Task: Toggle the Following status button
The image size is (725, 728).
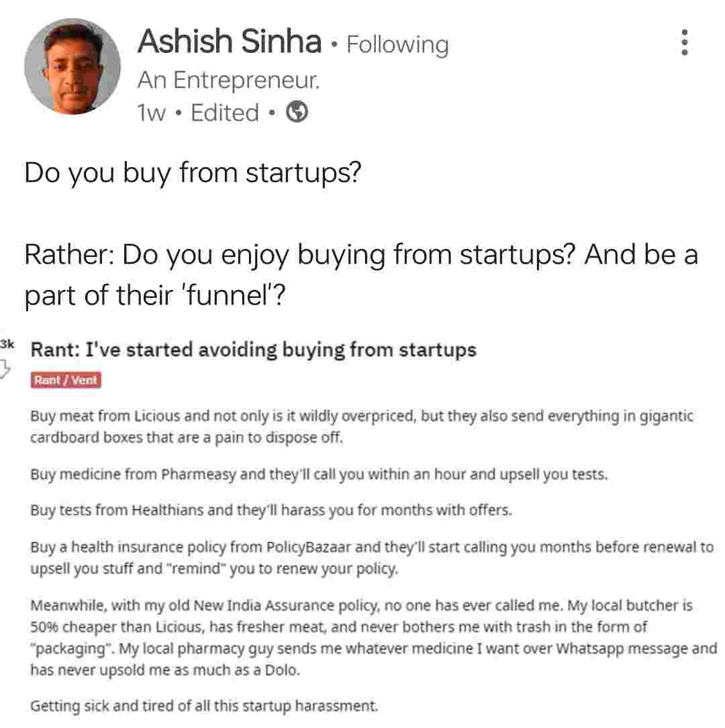Action: pos(397,44)
